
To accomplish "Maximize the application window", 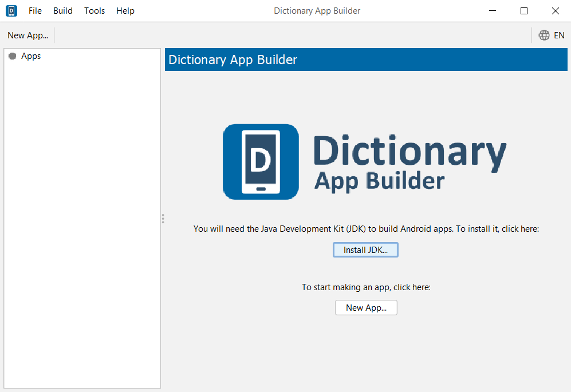I will (524, 11).
